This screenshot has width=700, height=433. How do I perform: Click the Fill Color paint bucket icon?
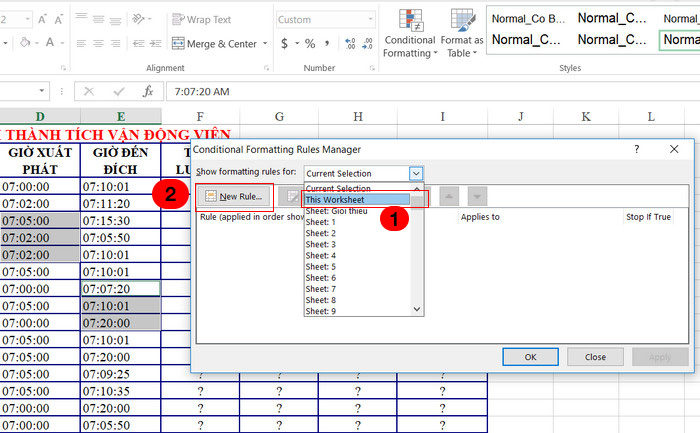(x=25, y=43)
